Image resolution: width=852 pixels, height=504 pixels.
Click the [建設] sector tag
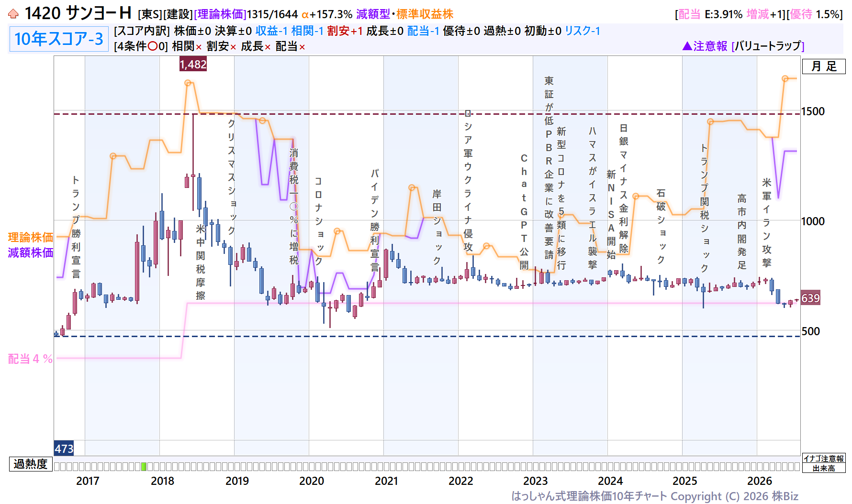pyautogui.click(x=178, y=14)
